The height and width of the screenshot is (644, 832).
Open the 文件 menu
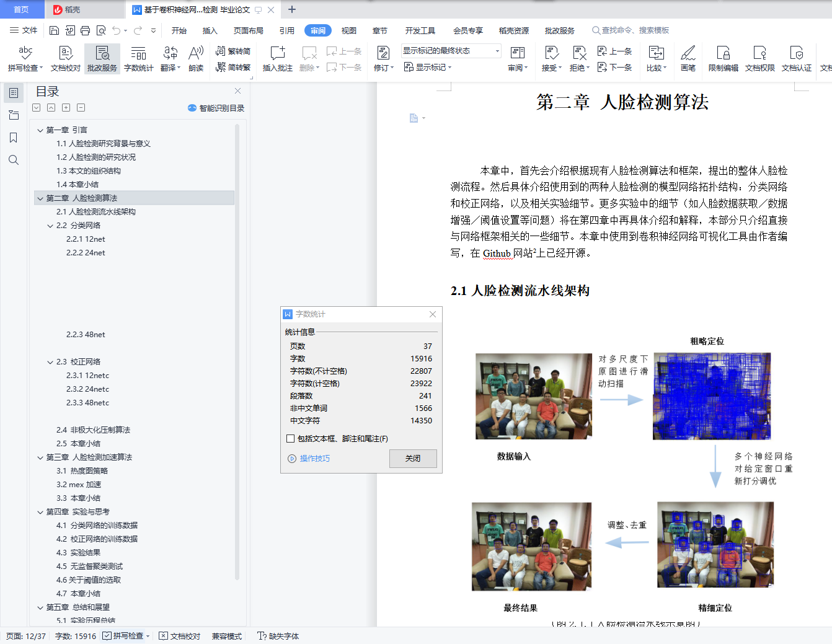coord(24,30)
